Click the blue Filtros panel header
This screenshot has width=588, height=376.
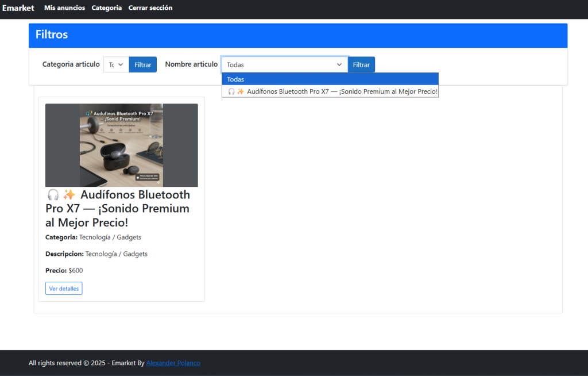[297, 35]
